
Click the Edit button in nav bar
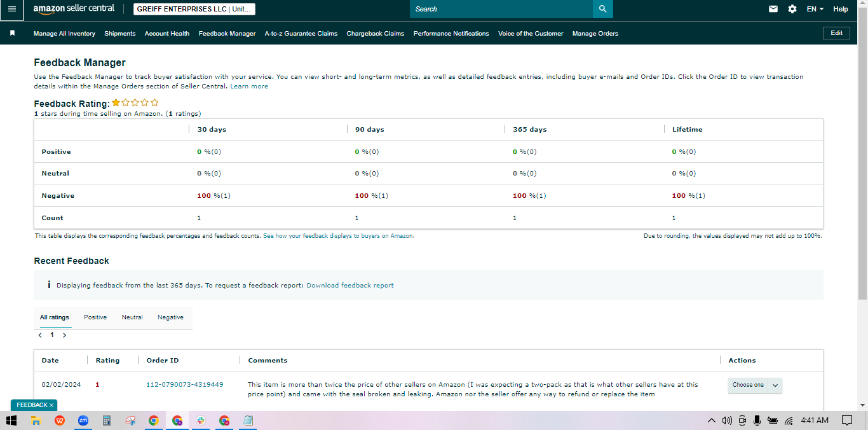[x=836, y=33]
